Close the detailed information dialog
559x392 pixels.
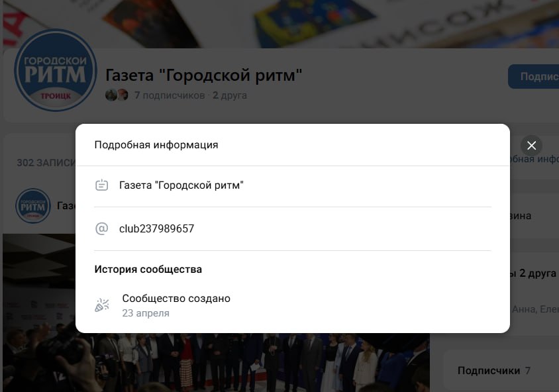531,146
